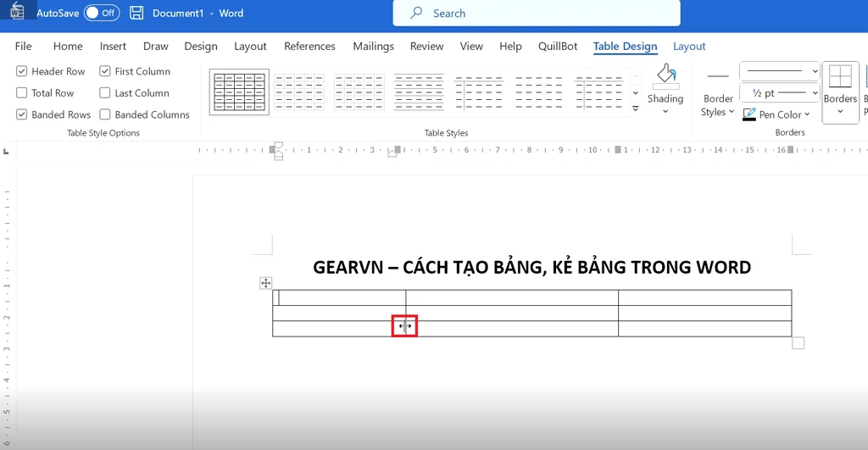
Task: Click the table move handle icon
Action: tap(265, 283)
